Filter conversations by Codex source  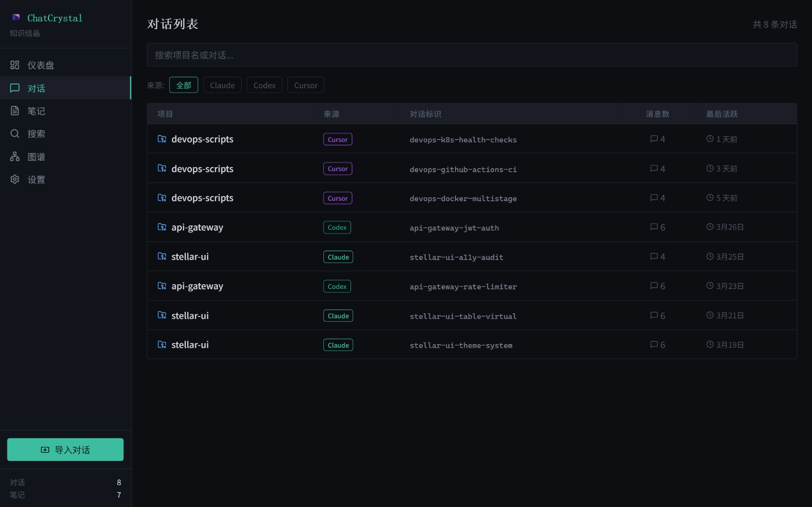click(x=264, y=85)
